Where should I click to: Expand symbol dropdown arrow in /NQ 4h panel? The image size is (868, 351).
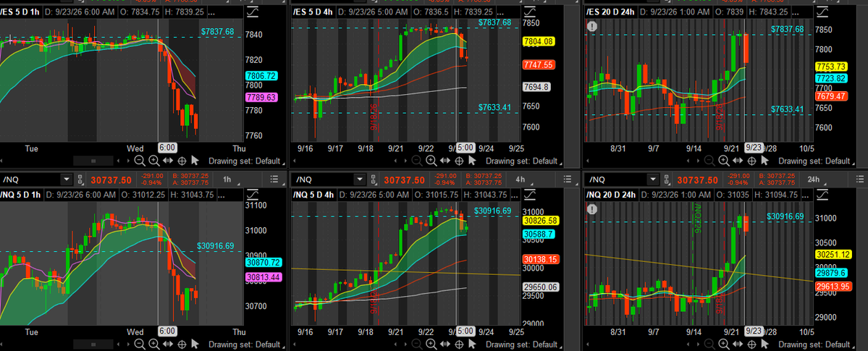[361, 179]
